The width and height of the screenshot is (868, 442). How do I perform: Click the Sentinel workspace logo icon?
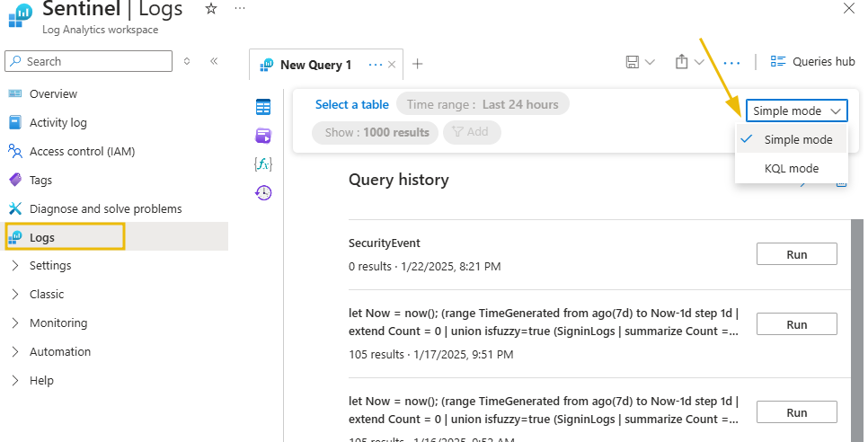point(21,15)
